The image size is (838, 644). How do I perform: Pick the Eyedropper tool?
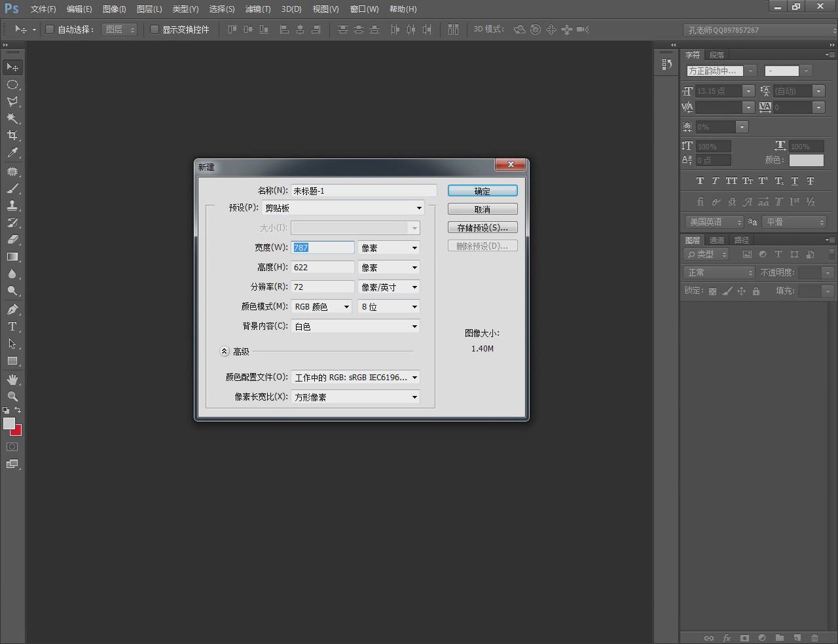pyautogui.click(x=12, y=152)
